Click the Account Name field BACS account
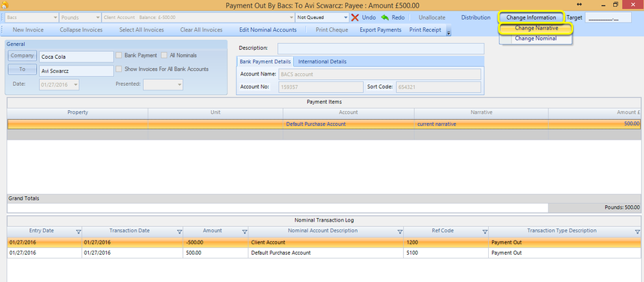 tap(380, 75)
